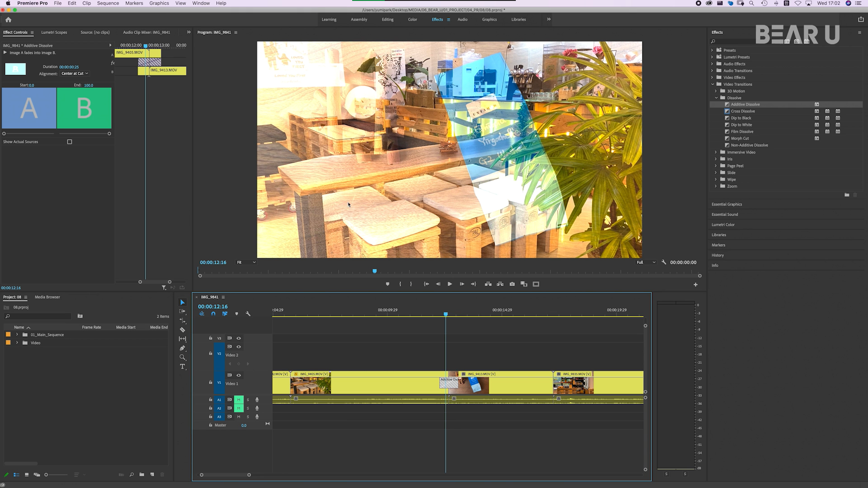Select the Type tool

(183, 366)
